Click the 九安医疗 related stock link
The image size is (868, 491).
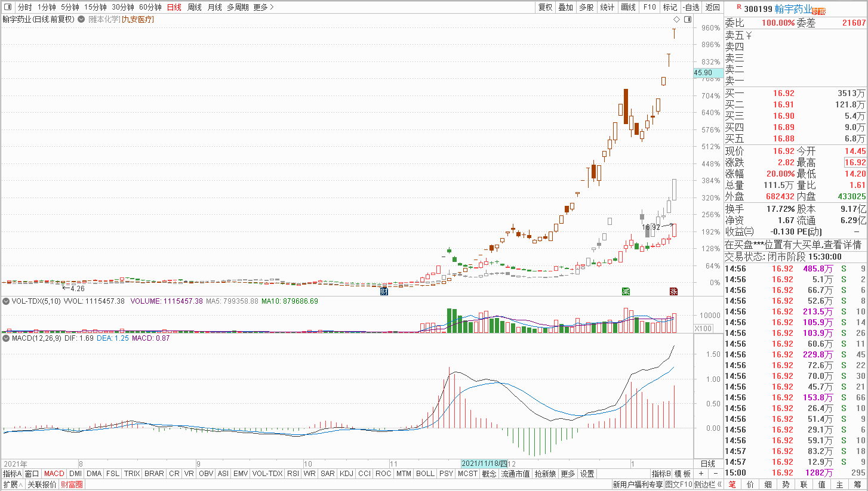137,19
